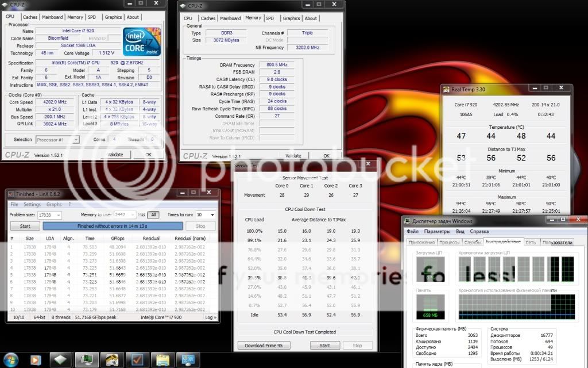Open the Mainboard tab in the CPU-Z processor window
Image resolution: width=588 pixels, height=368 pixels.
52,17
